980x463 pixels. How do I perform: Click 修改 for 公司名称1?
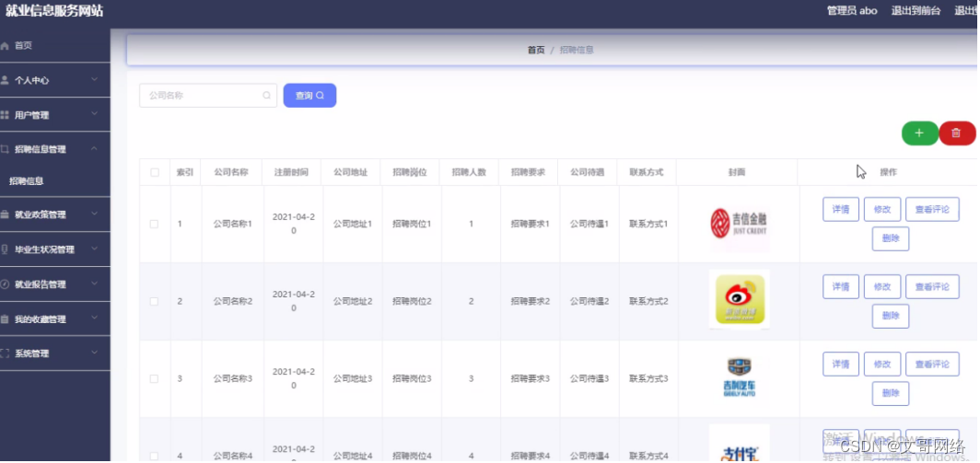click(x=882, y=209)
